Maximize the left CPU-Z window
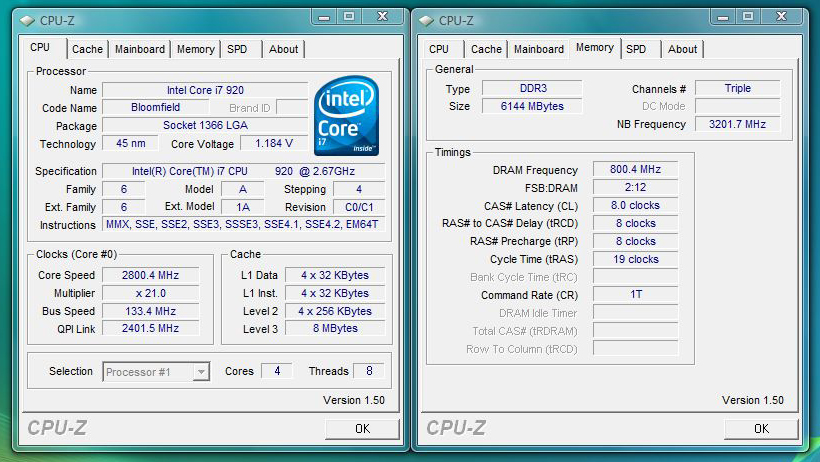This screenshot has height=462, width=820. point(349,17)
